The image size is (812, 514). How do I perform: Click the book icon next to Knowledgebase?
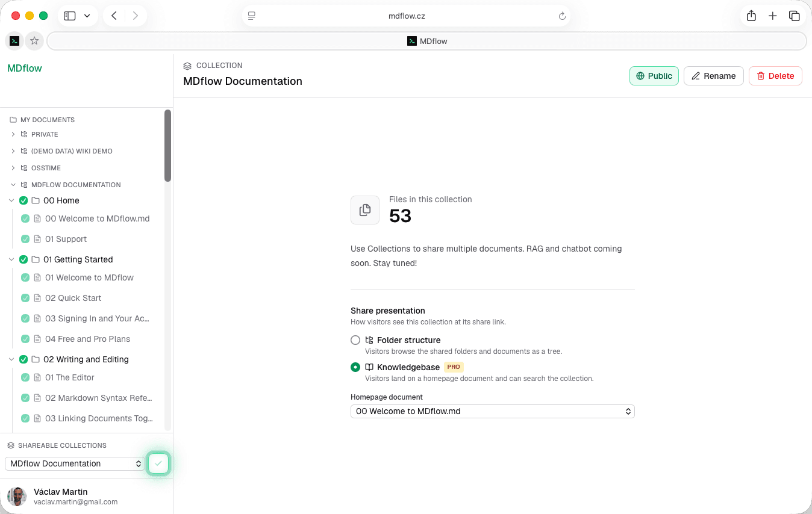369,367
